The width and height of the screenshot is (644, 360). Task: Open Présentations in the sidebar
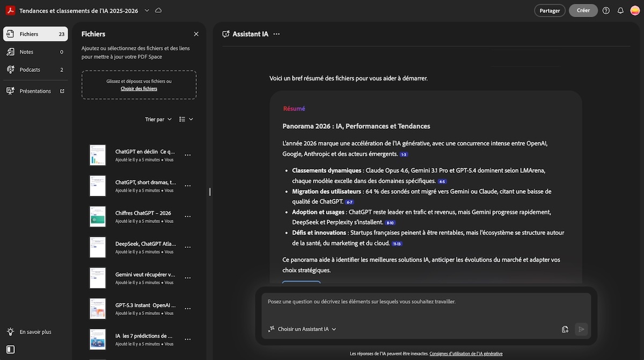pyautogui.click(x=35, y=91)
